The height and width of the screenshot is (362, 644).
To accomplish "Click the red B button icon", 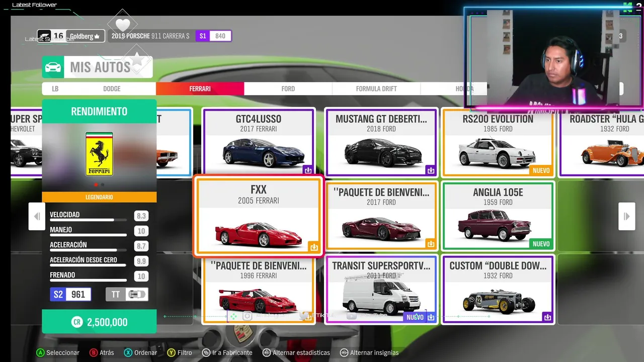I will (94, 352).
